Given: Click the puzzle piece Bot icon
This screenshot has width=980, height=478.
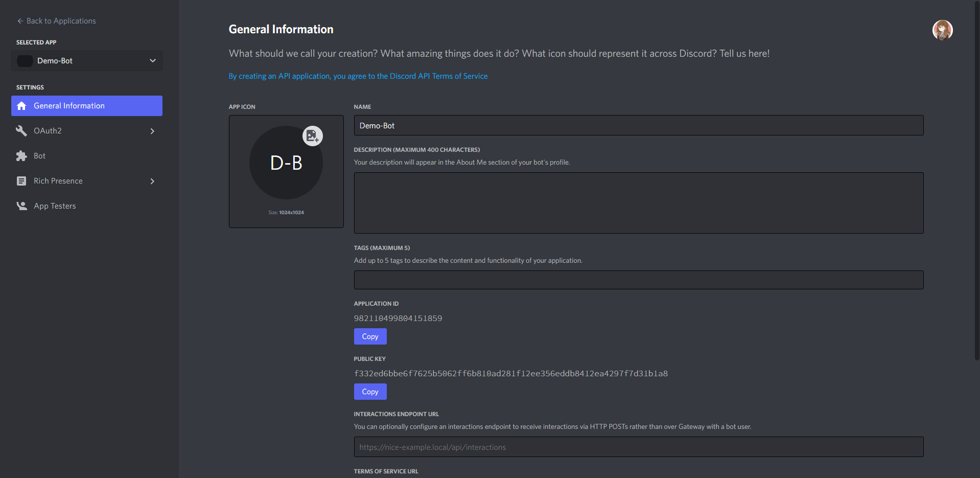Looking at the screenshot, I should point(21,156).
